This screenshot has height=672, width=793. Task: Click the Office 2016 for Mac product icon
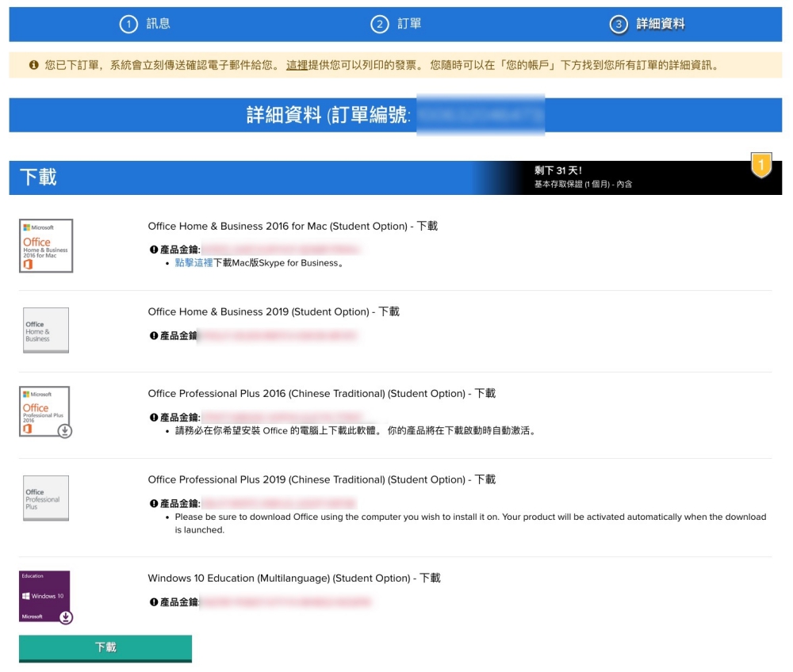pyautogui.click(x=46, y=246)
